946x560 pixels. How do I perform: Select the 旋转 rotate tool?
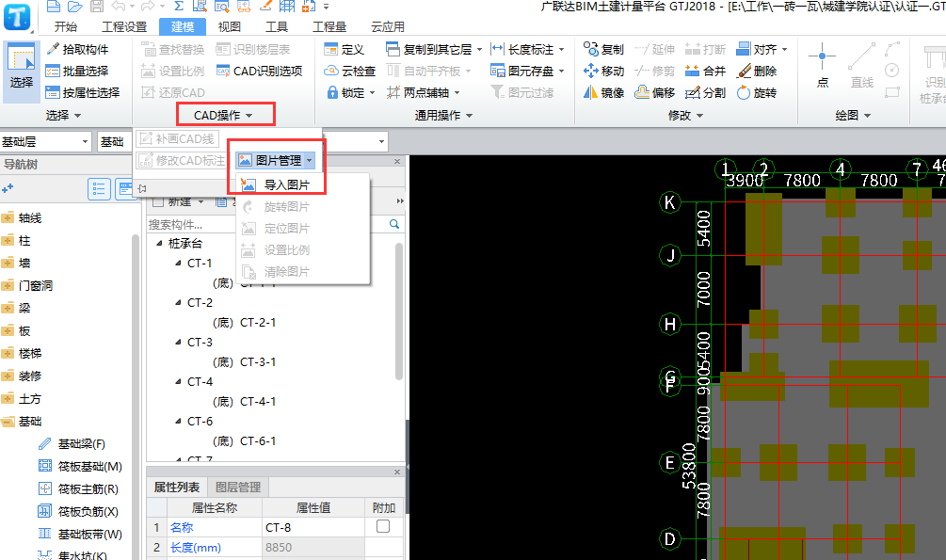[x=757, y=93]
